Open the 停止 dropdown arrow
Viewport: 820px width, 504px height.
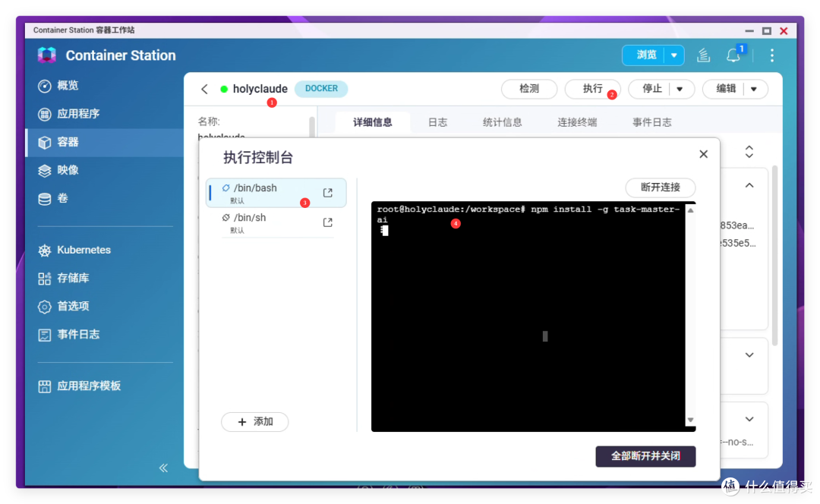pos(680,89)
